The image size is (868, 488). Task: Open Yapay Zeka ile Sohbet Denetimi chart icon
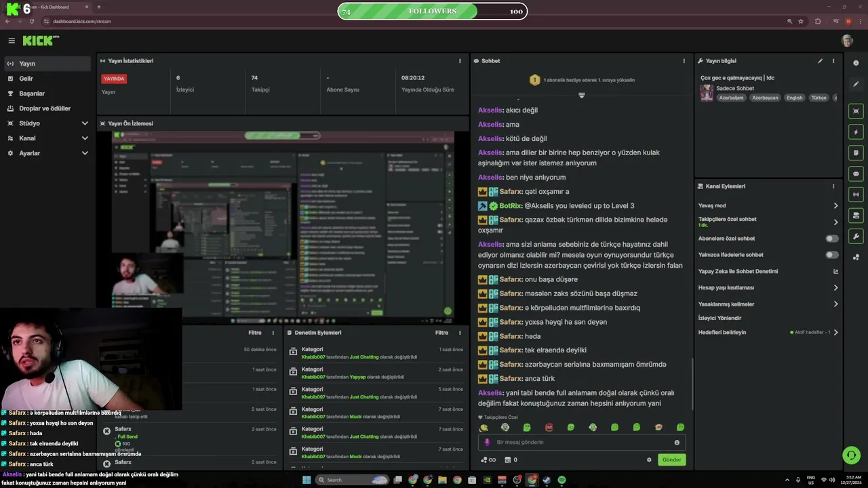pyautogui.click(x=835, y=271)
